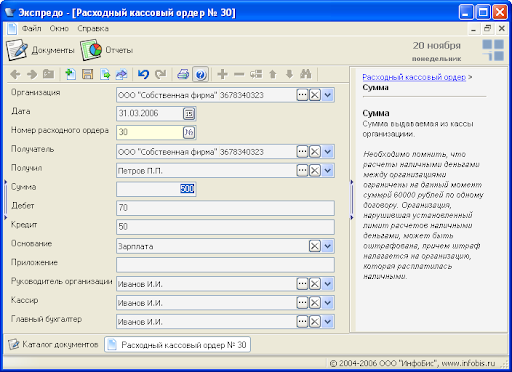Expand the Получатель dropdown
The width and height of the screenshot is (512, 372).
click(328, 152)
